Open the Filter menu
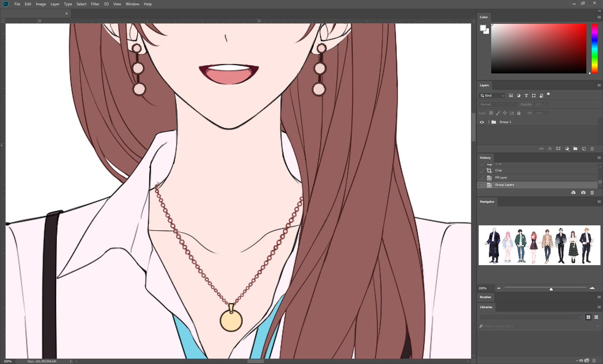 [95, 4]
